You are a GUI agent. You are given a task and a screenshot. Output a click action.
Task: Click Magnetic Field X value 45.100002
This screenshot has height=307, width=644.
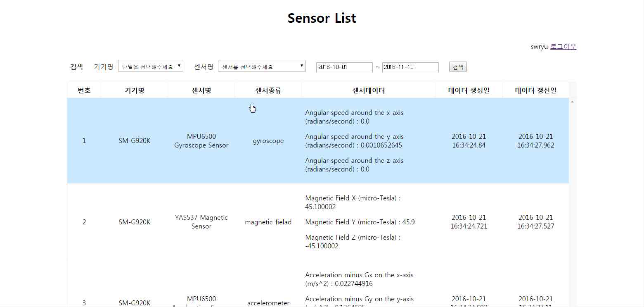[320, 207]
